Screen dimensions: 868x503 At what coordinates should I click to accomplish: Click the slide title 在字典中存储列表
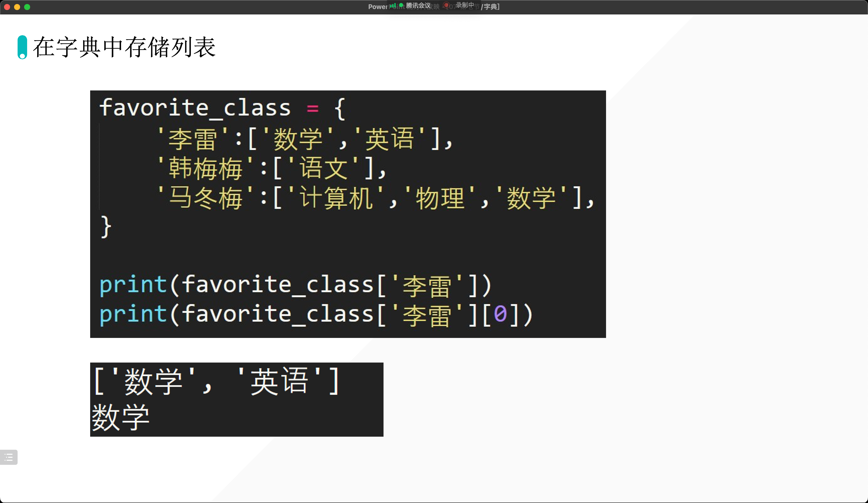point(124,47)
